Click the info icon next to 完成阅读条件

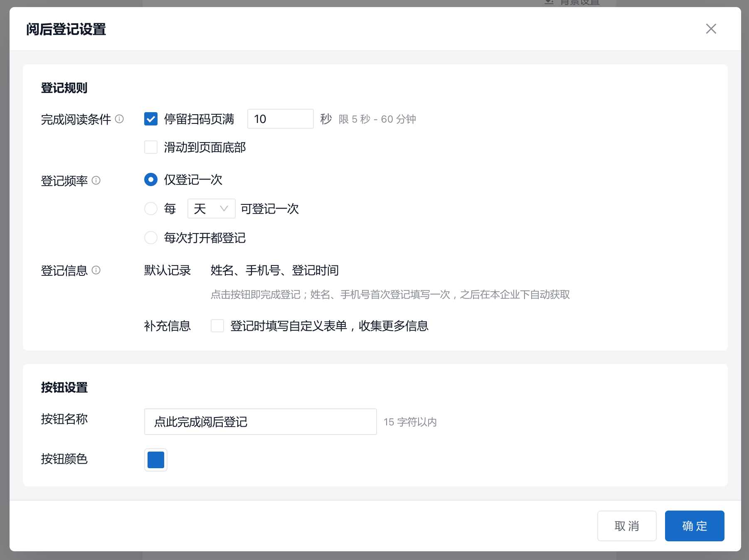(119, 119)
